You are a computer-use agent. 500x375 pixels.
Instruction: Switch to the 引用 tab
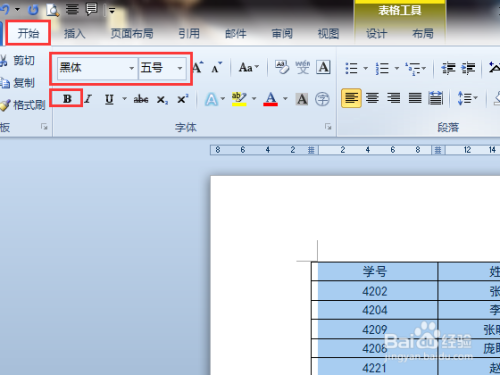pyautogui.click(x=189, y=33)
